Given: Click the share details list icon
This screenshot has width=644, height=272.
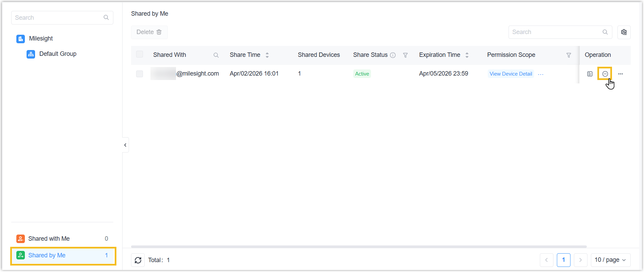Looking at the screenshot, I should click(590, 74).
